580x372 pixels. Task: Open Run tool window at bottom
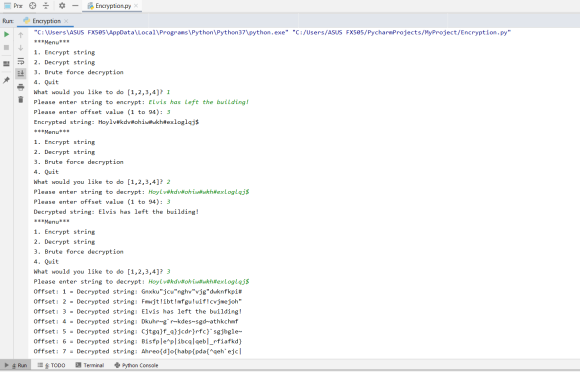16,365
